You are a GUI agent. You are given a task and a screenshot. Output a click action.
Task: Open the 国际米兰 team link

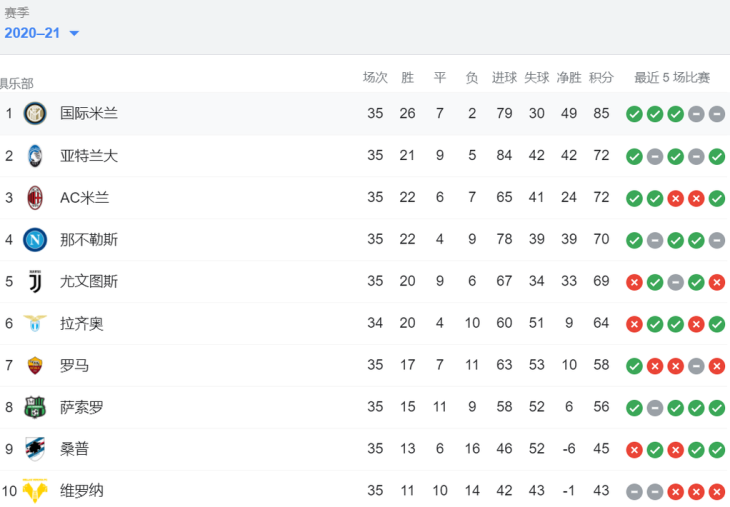(89, 113)
